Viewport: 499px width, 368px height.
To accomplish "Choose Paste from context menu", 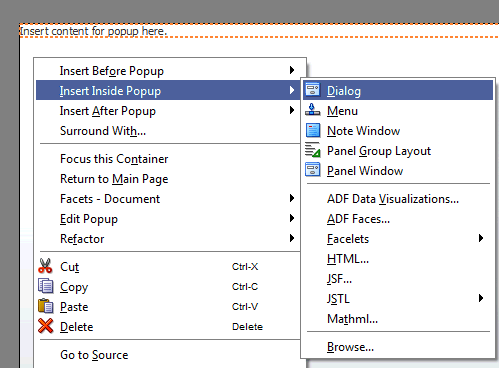I will [x=168, y=306].
